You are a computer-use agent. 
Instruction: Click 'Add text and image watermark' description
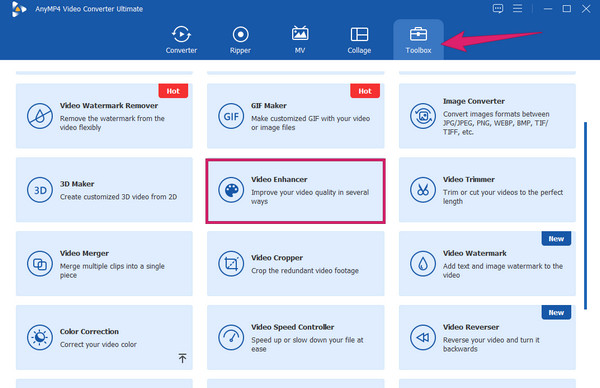(x=503, y=271)
